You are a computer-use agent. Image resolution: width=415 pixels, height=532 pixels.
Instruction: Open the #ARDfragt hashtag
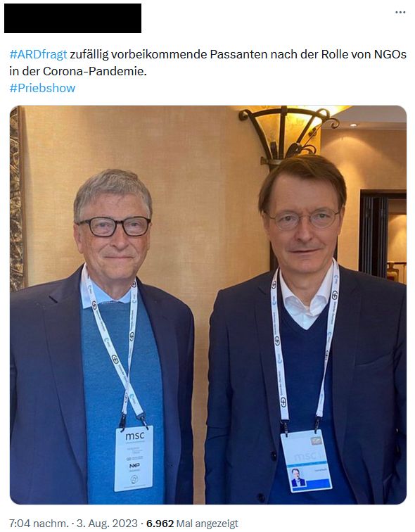(x=38, y=54)
